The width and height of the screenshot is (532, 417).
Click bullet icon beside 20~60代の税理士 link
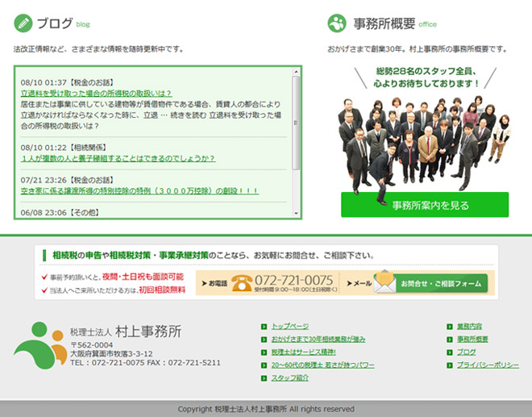coord(264,365)
